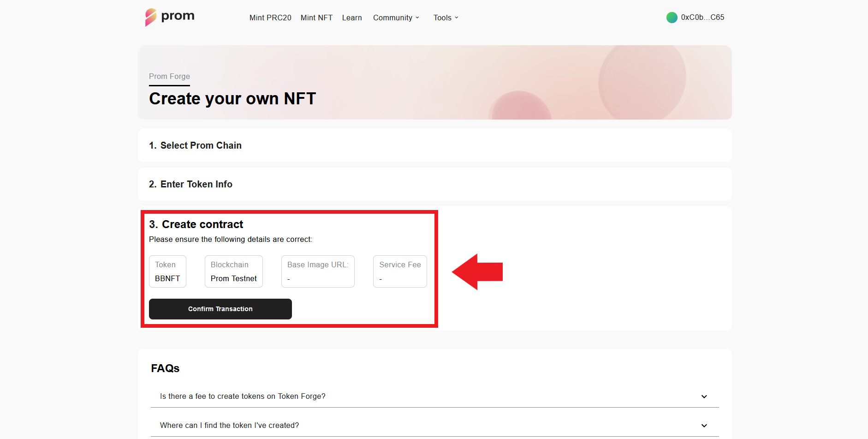Click the Token BBNFT detail box
This screenshot has height=439, width=868.
point(167,271)
